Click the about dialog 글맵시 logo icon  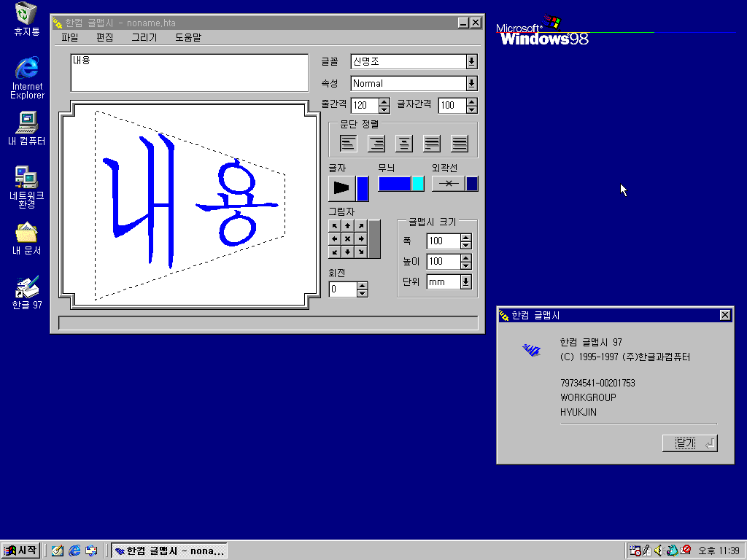pos(532,351)
